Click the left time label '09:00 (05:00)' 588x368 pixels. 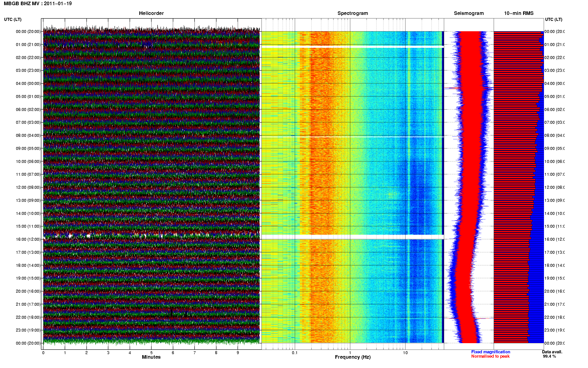click(x=28, y=148)
